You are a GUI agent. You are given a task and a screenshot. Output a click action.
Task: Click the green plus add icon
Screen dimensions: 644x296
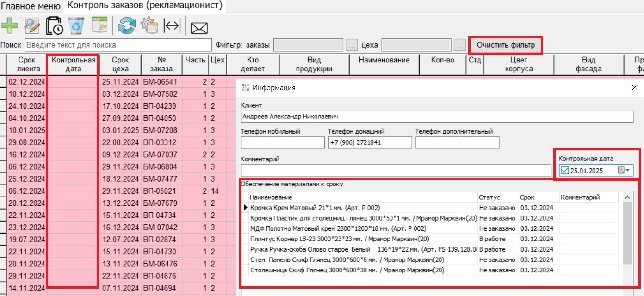pyautogui.click(x=9, y=26)
